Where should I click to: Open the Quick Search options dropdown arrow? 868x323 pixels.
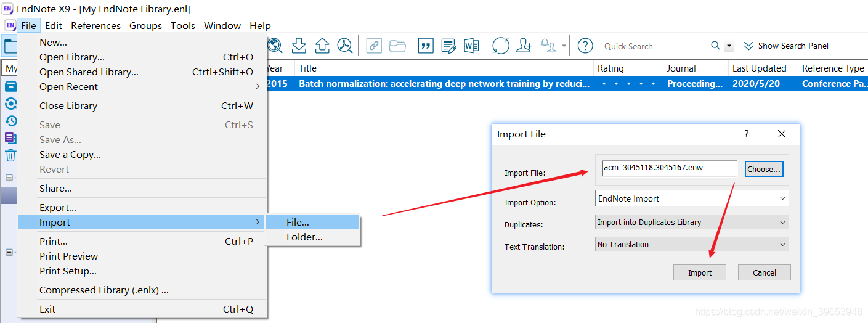(729, 46)
